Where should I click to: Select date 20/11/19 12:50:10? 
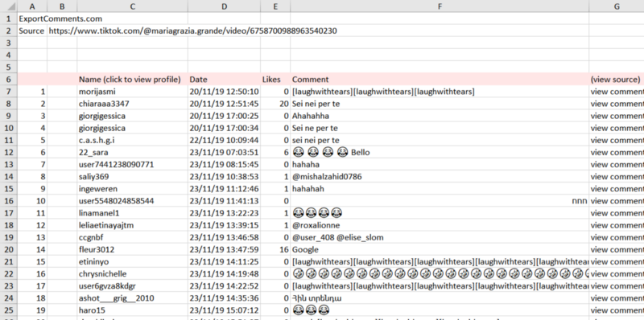tap(225, 92)
